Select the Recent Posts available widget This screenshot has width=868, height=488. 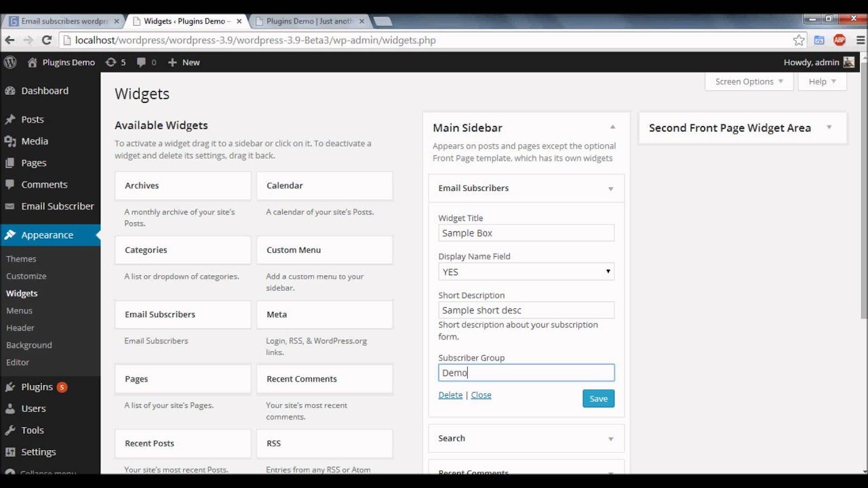point(183,443)
